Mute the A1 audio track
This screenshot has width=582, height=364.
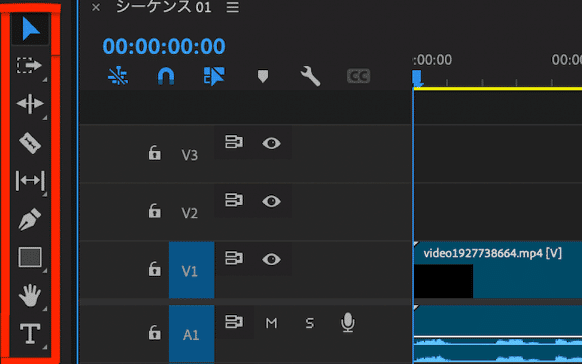click(271, 323)
